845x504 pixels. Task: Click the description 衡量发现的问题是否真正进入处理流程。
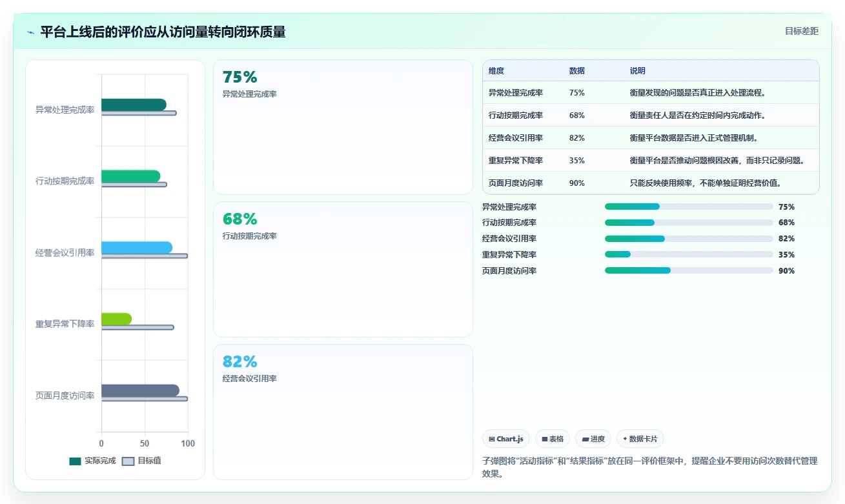(x=698, y=93)
